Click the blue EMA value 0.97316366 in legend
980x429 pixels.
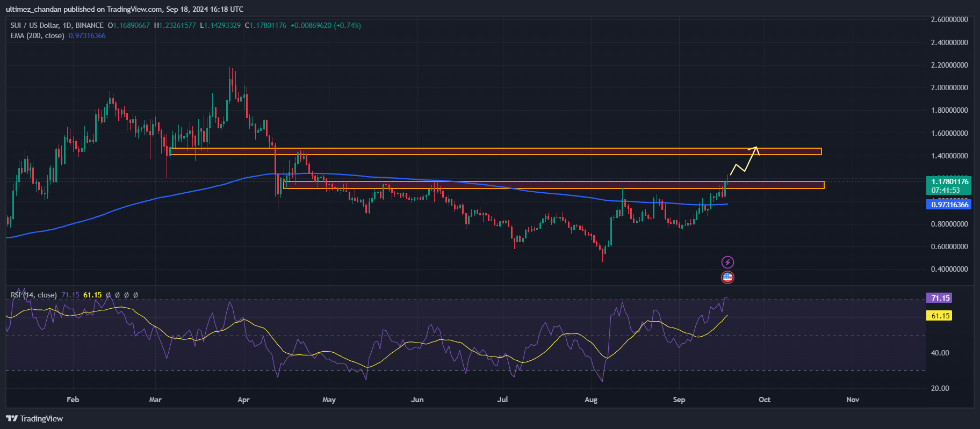click(87, 35)
